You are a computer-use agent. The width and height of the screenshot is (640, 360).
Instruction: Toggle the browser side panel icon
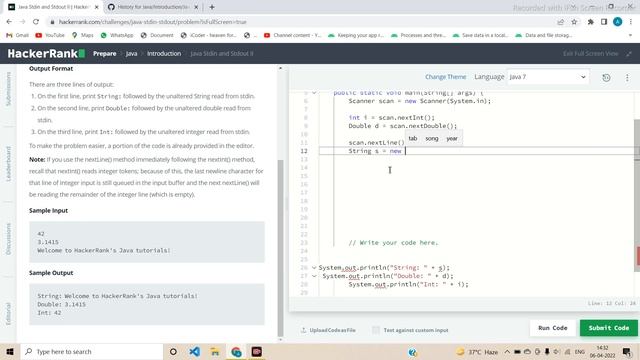pyautogui.click(x=604, y=22)
